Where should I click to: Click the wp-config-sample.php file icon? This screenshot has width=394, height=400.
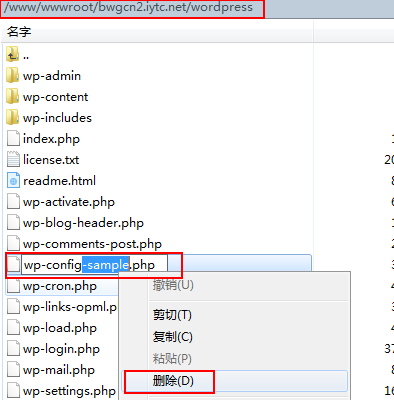click(x=13, y=265)
